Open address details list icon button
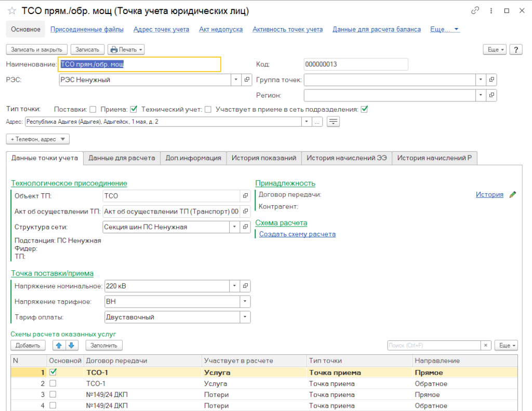Viewport: 532px width, 411px height. pyautogui.click(x=333, y=122)
